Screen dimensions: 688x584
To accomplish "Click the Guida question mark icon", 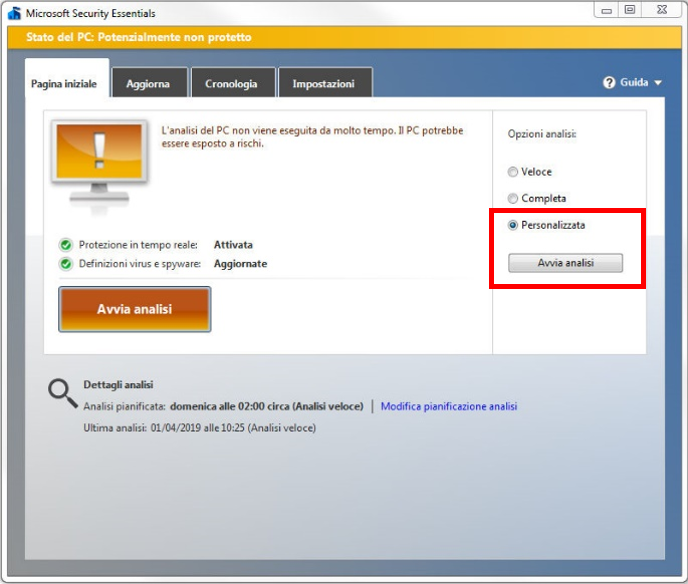I will 609,82.
